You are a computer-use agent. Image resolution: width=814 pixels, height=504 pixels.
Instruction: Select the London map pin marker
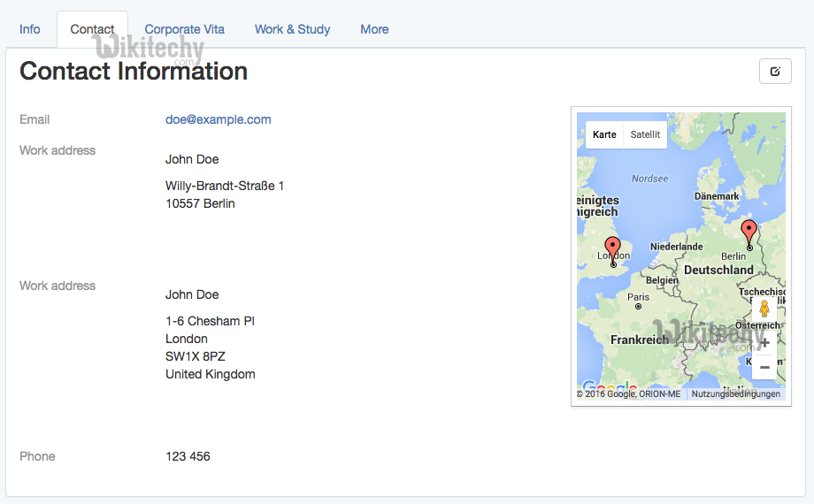[612, 248]
